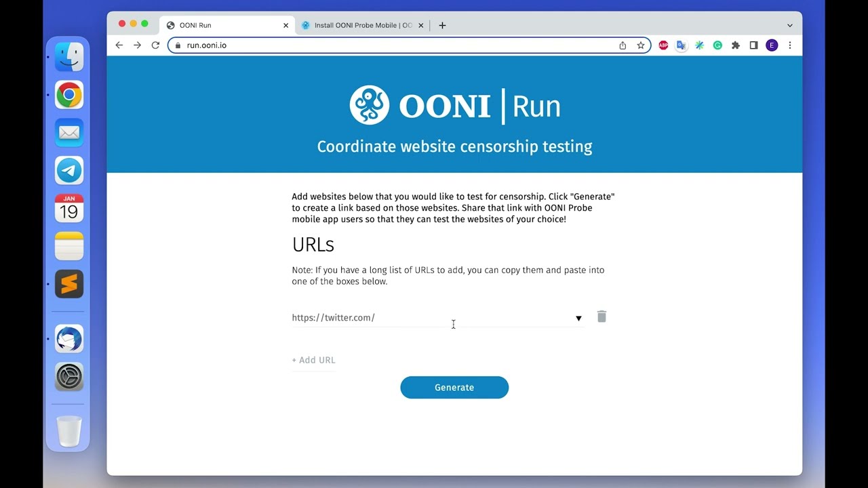
Task: Reload the run.ooni.io page
Action: coord(155,45)
